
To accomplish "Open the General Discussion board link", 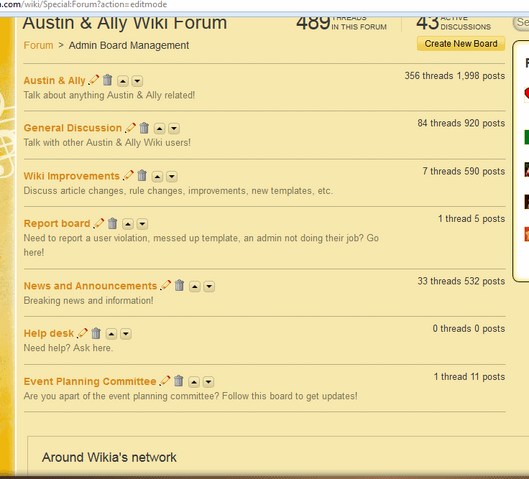I will (x=73, y=128).
